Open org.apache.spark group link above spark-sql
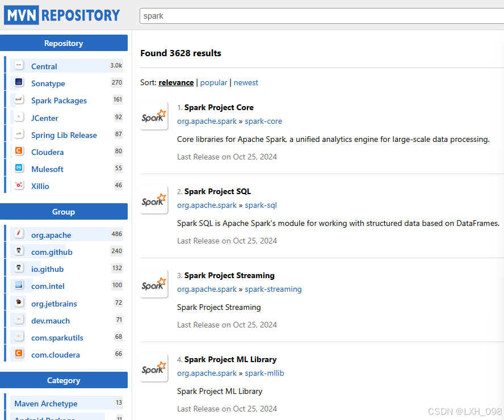This screenshot has width=504, height=420. pos(207,205)
